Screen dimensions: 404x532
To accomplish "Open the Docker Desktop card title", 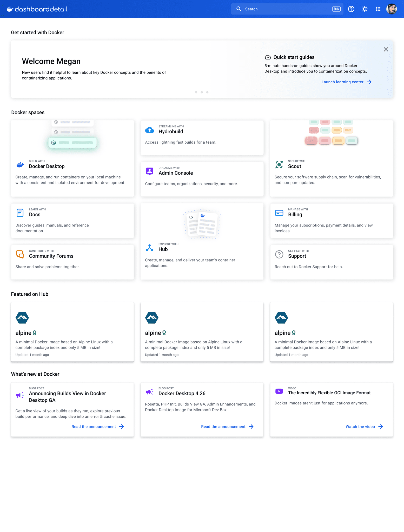I will tap(47, 166).
